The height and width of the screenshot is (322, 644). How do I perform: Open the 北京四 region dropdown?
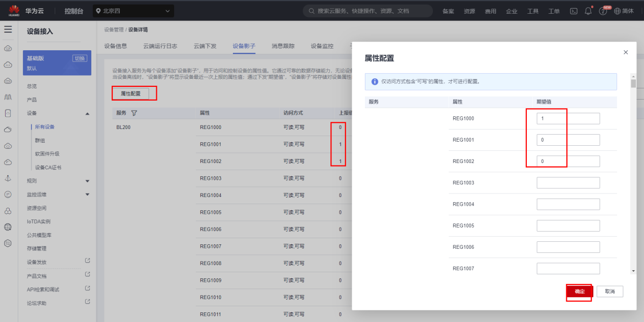[x=133, y=11]
